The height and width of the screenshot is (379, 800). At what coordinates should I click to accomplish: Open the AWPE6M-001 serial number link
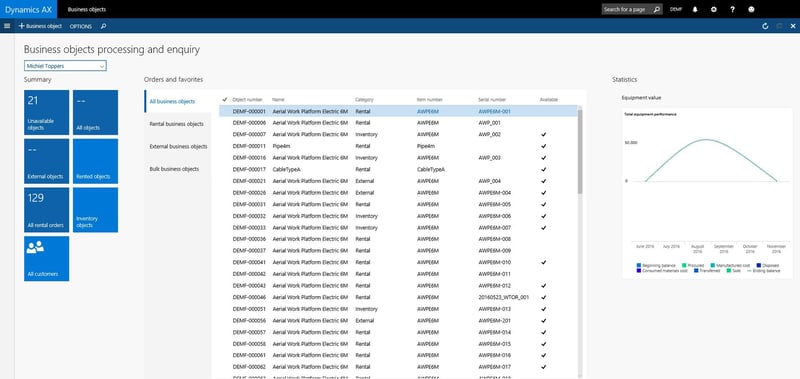coord(494,111)
